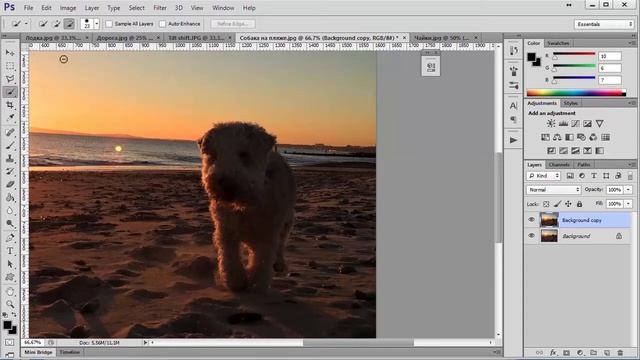Select the Quick Selection tool in toolbox
Screen dimensions: 640x360
(10, 92)
